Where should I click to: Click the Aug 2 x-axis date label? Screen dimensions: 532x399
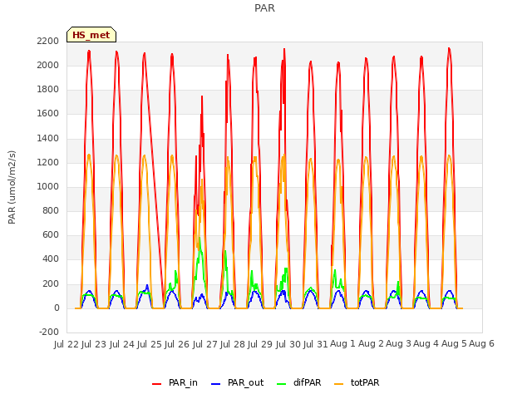tap(371, 344)
